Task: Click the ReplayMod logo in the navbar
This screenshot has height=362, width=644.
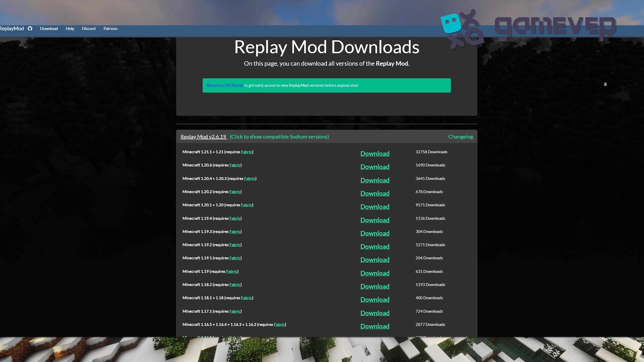Action: 12,28
